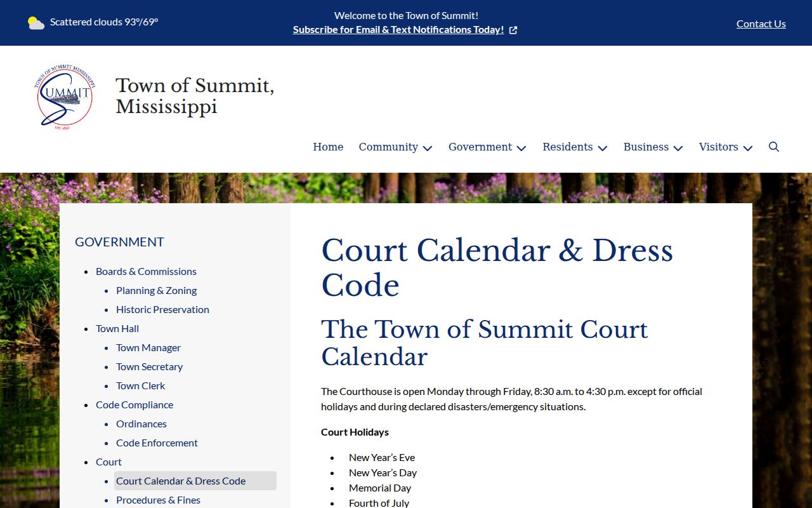Subscribe for Email & Text Notifications link

click(x=398, y=30)
